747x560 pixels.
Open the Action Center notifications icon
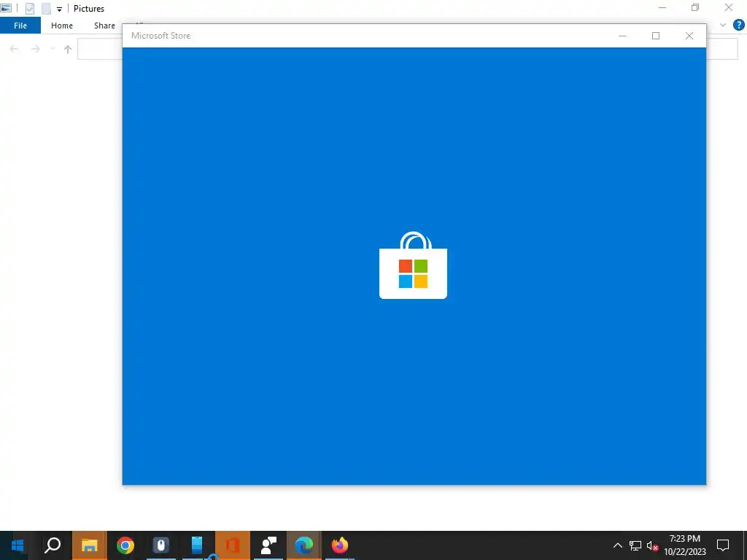[x=723, y=545]
